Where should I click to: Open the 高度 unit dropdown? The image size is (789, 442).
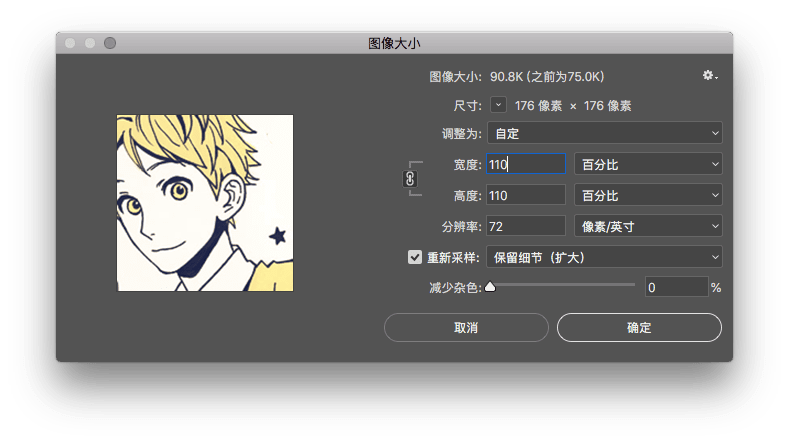coord(648,195)
